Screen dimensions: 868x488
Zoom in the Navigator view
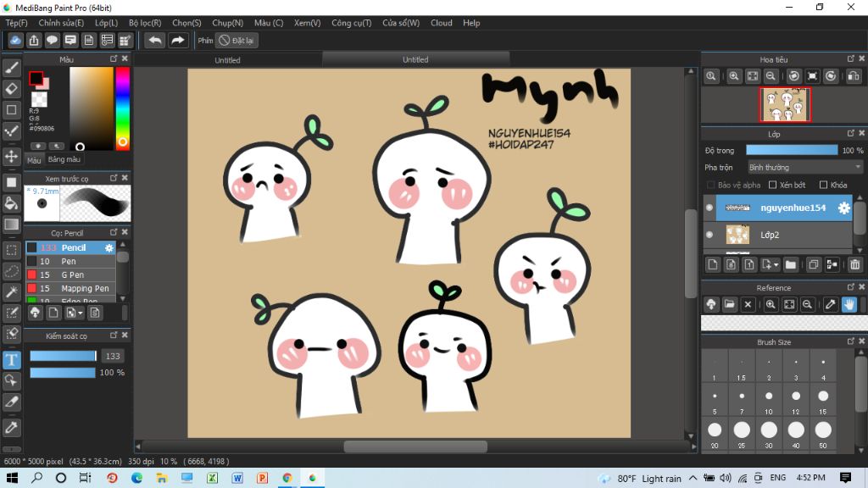tap(734, 76)
